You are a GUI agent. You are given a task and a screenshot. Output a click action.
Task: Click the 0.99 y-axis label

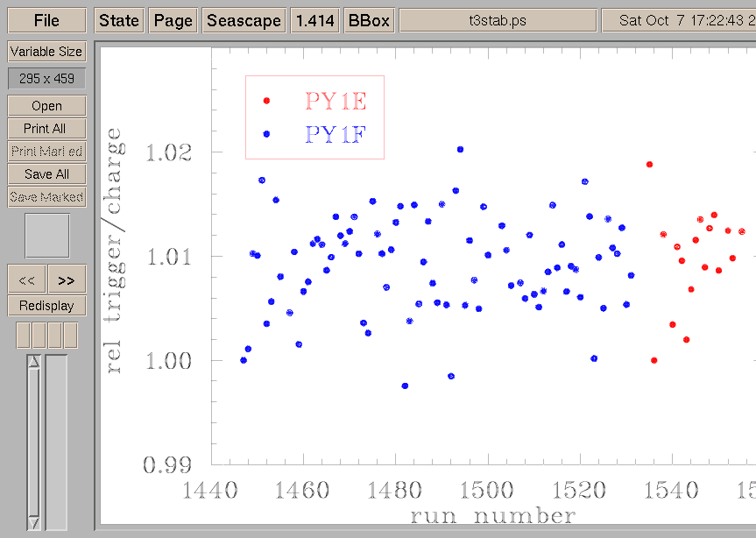[x=167, y=464]
